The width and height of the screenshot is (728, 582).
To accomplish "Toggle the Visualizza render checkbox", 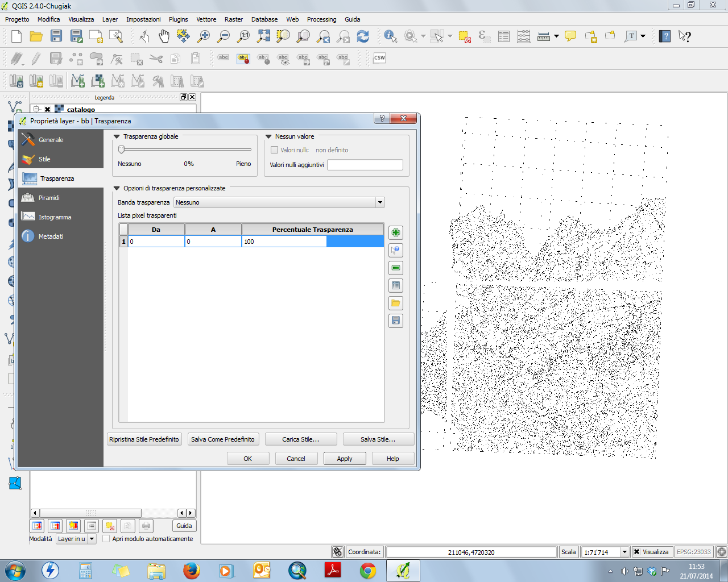I will point(637,552).
